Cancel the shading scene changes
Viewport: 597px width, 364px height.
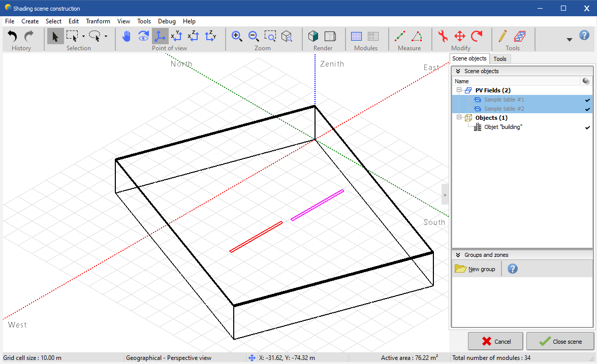[495, 341]
